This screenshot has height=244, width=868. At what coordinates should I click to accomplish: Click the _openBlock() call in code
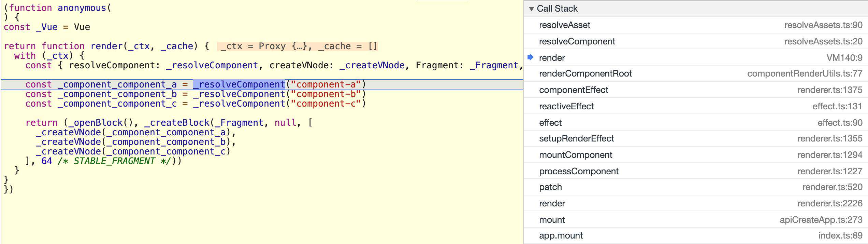tap(101, 123)
